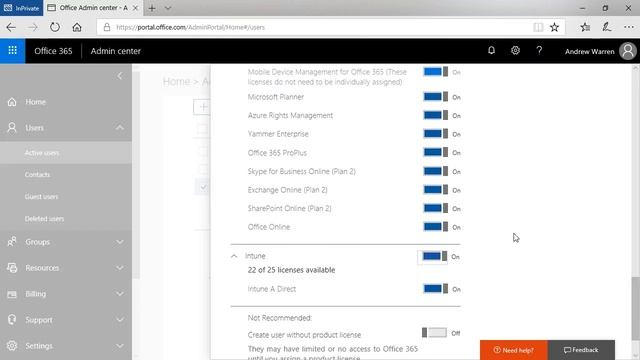The image size is (640, 360).
Task: Click the Billing card icon in sidebar
Action: click(x=12, y=294)
